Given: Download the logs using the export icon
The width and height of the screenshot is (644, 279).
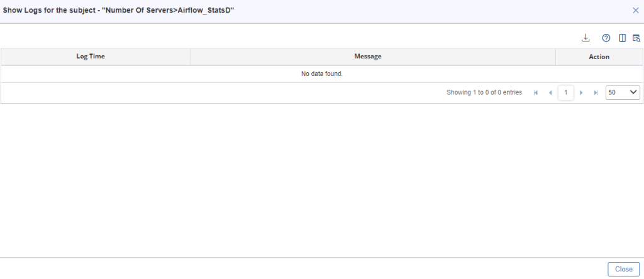Looking at the screenshot, I should click(x=586, y=38).
